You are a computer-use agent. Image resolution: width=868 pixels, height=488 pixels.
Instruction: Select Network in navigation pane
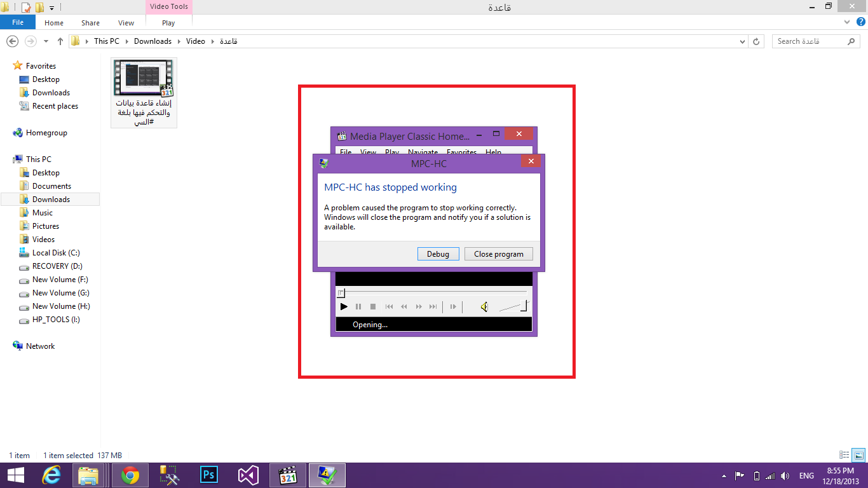pos(40,346)
